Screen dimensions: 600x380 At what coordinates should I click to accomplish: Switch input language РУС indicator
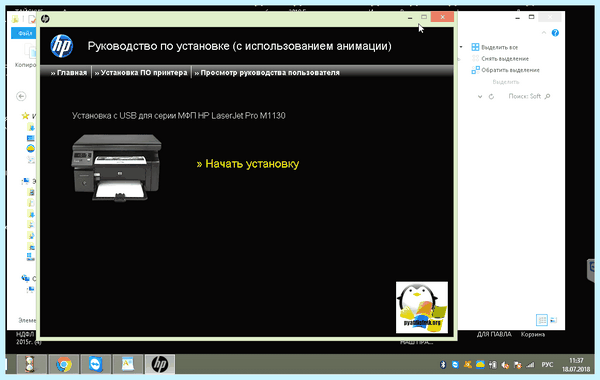547,365
